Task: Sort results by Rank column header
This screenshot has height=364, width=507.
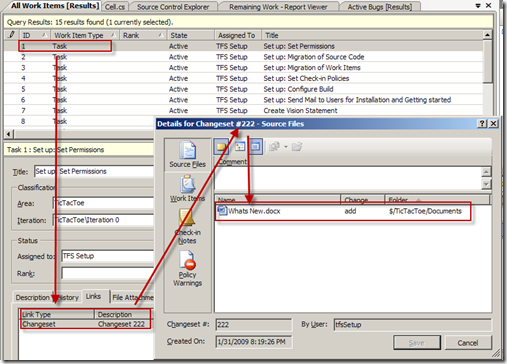Action: [x=143, y=35]
